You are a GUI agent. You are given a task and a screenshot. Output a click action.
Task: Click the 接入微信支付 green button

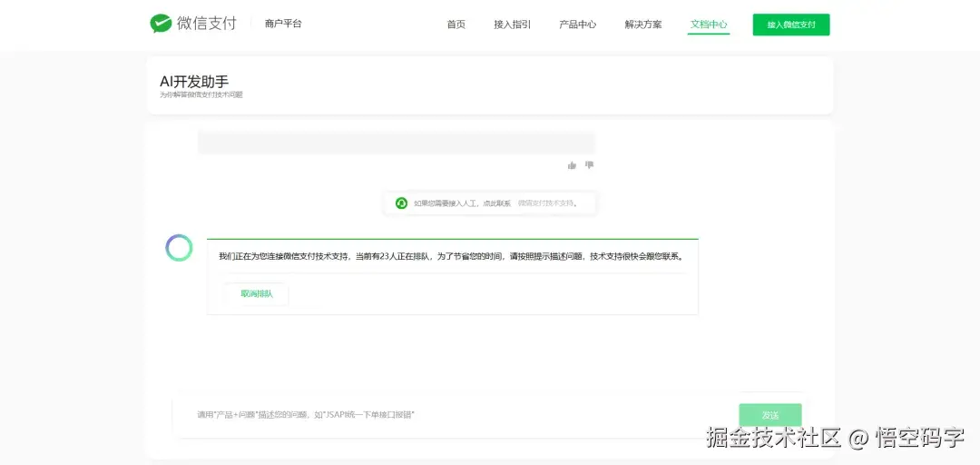[791, 25]
